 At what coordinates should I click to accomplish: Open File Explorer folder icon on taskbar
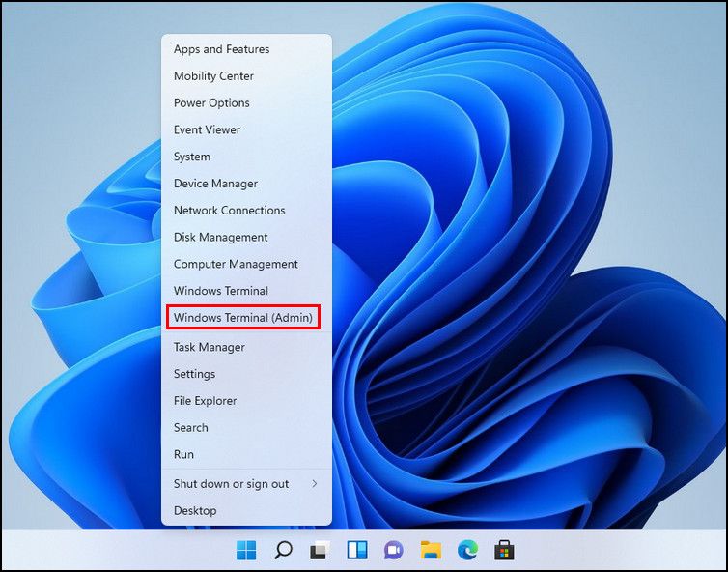431,550
